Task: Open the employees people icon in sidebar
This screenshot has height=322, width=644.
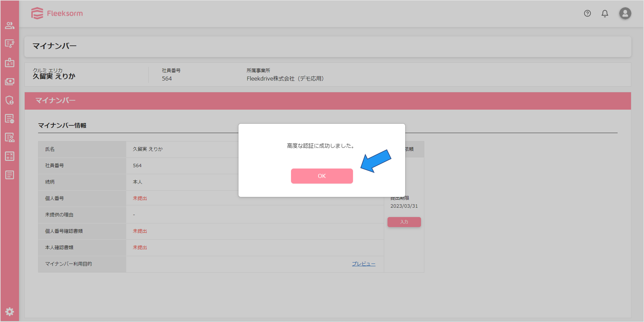Action: point(10,25)
